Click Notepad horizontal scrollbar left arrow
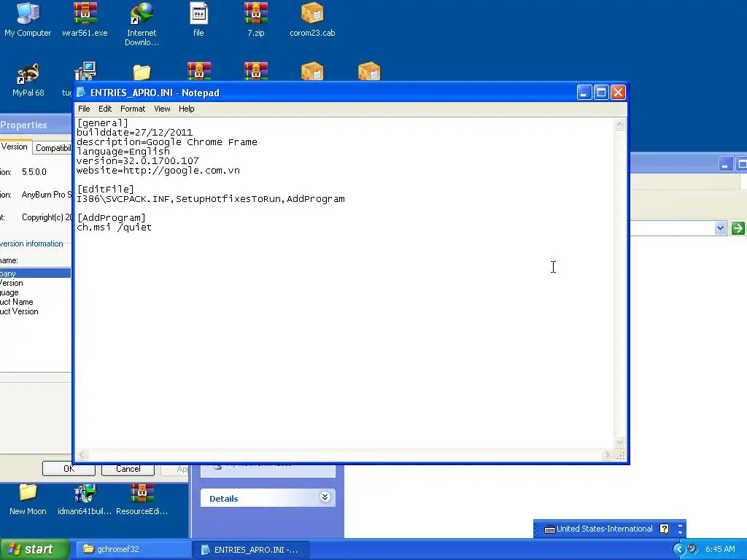Screen dimensions: 747x560 click(82, 455)
